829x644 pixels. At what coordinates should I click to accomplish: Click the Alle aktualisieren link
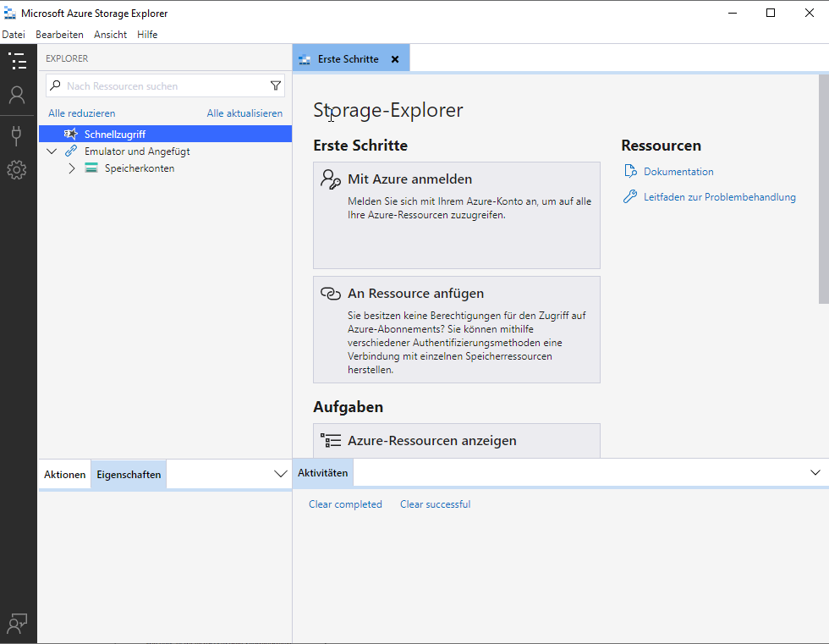244,113
